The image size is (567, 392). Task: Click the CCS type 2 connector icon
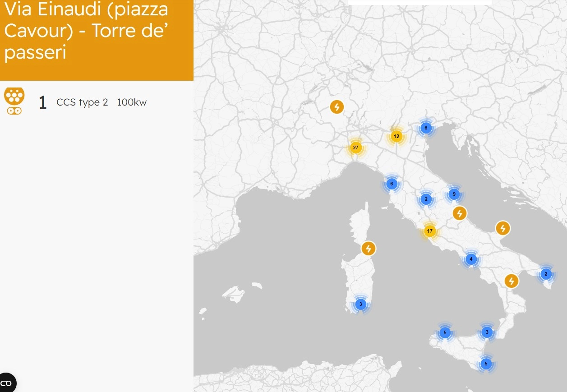pos(14,101)
